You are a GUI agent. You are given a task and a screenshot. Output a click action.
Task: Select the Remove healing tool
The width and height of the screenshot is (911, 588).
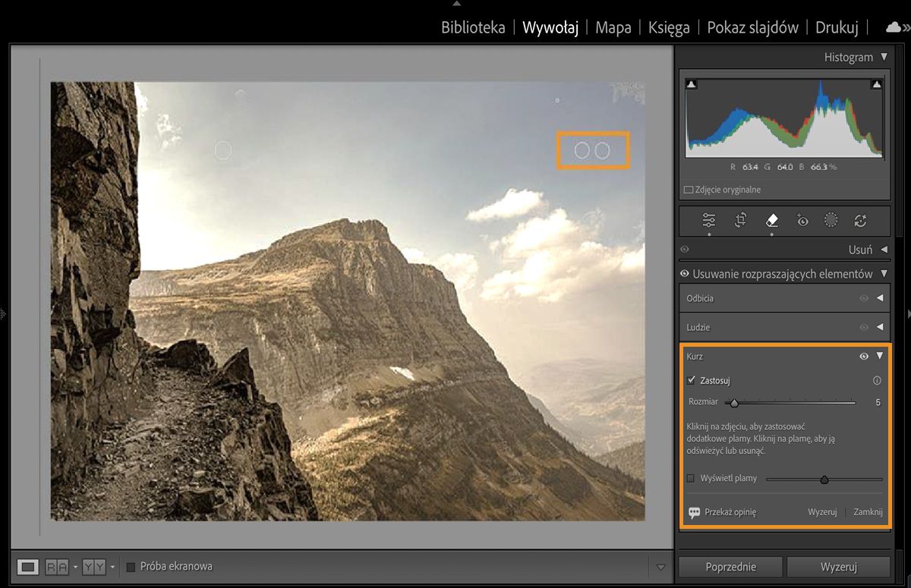771,220
